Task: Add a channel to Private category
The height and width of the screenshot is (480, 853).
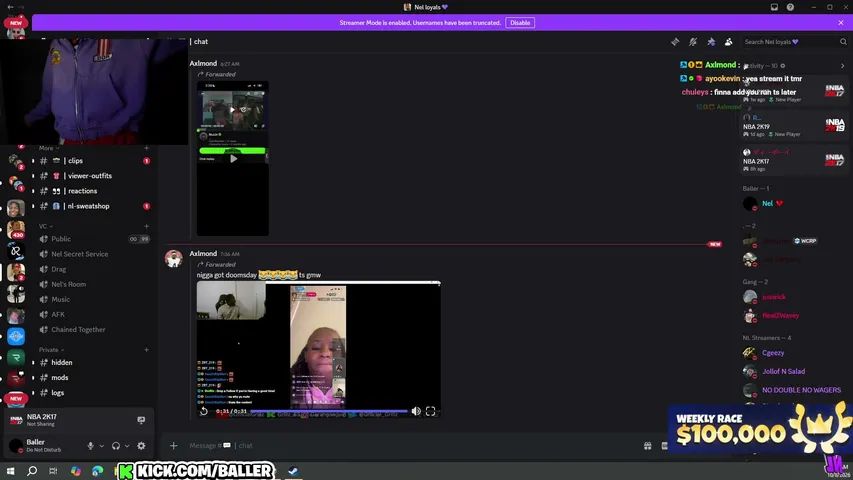Action: point(146,350)
